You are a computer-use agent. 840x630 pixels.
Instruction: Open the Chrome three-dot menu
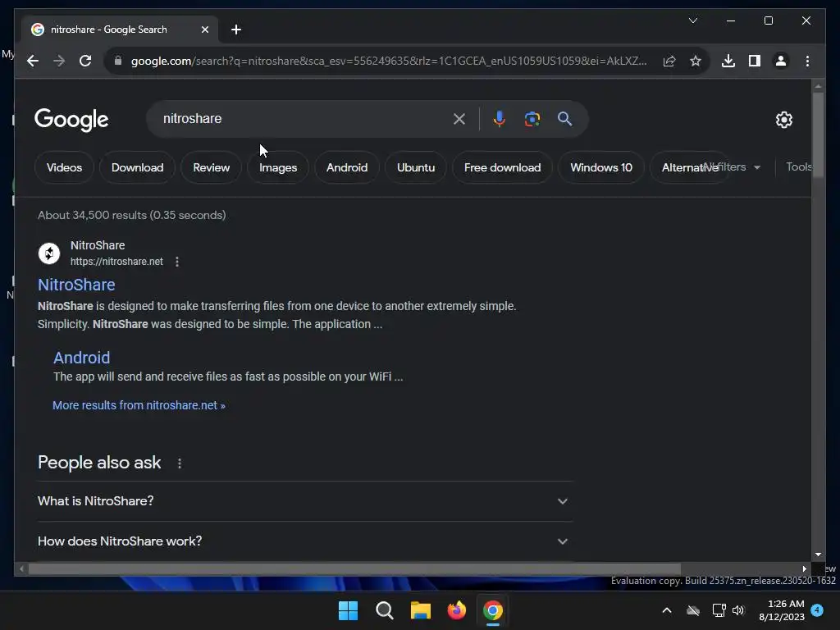pyautogui.click(x=807, y=61)
